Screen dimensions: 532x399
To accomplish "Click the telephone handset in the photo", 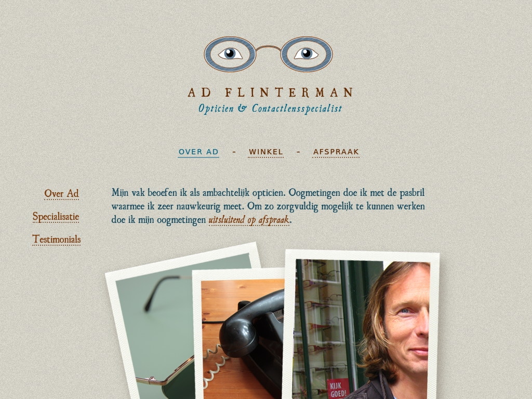I will pos(251,326).
